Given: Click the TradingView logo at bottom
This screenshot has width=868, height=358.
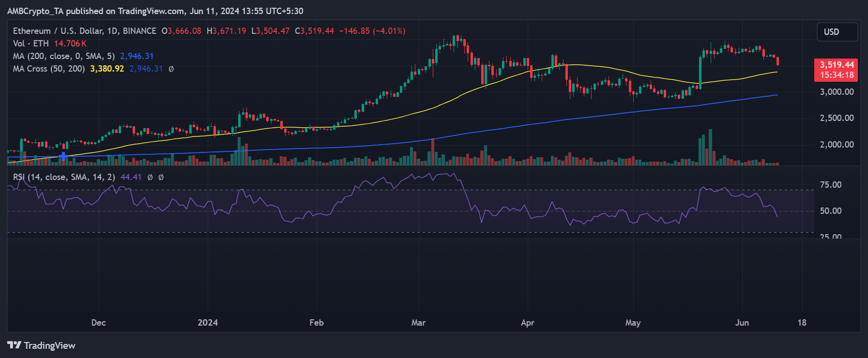Looking at the screenshot, I should point(42,345).
